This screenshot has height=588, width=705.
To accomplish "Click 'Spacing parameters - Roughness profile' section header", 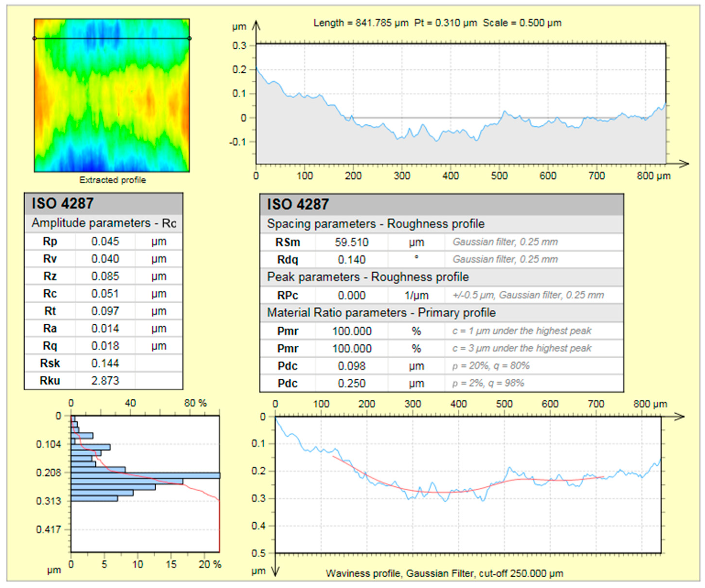I will [x=375, y=224].
